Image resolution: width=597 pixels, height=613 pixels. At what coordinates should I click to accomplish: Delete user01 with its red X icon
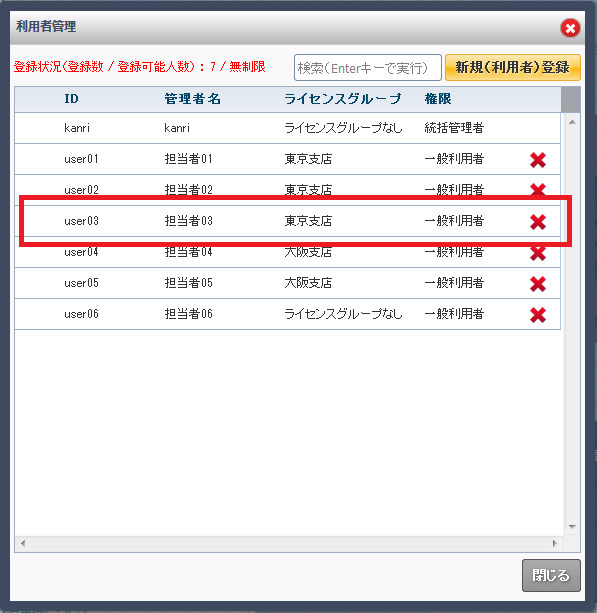click(x=538, y=160)
